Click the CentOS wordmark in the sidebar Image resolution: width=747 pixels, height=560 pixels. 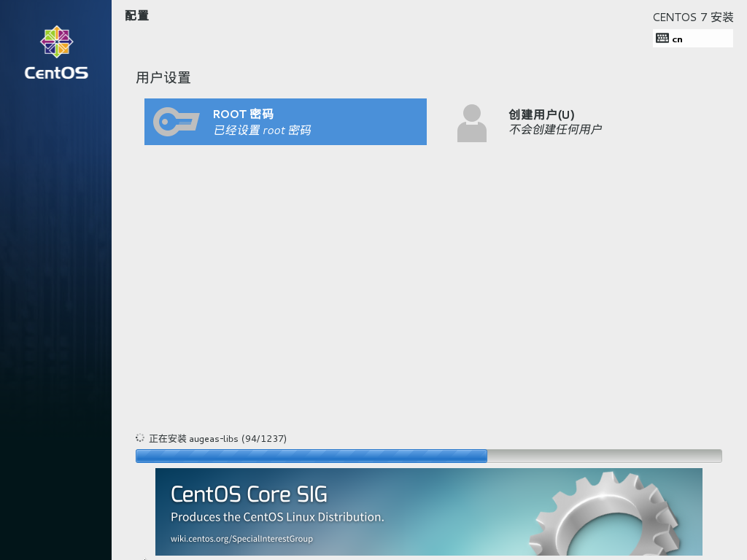(x=56, y=73)
